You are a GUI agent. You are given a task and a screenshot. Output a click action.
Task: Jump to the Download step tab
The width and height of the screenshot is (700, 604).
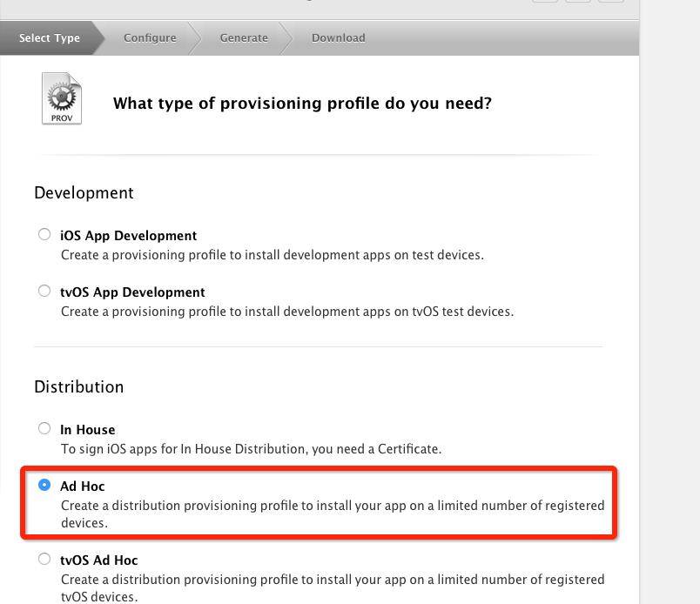(x=339, y=38)
